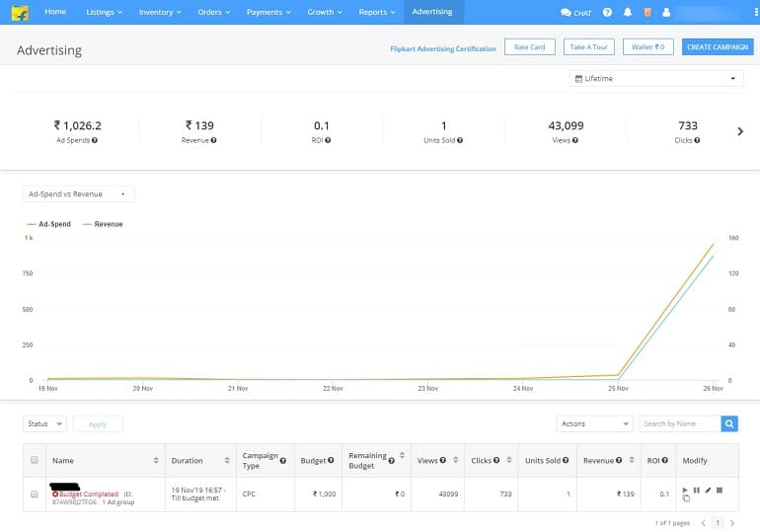Screen dimensions: 760x532
Task: Open the Wallet ₹0 button
Action: (648, 47)
